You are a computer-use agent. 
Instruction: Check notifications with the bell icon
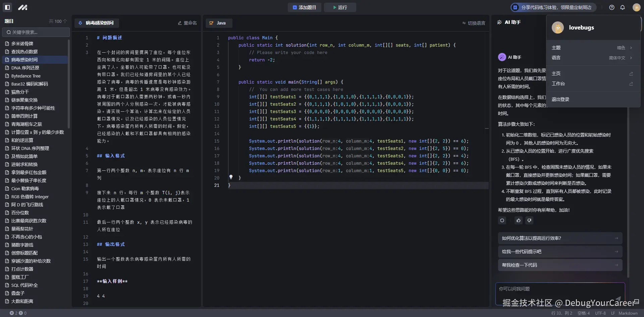[x=623, y=7]
